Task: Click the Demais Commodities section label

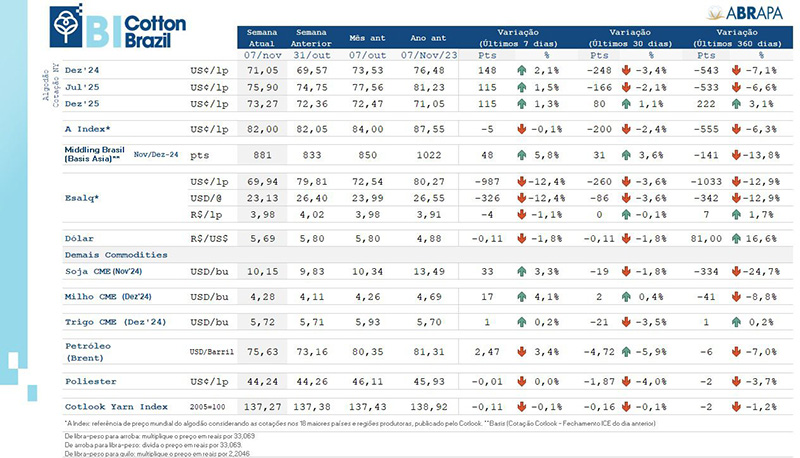Action: (116, 255)
